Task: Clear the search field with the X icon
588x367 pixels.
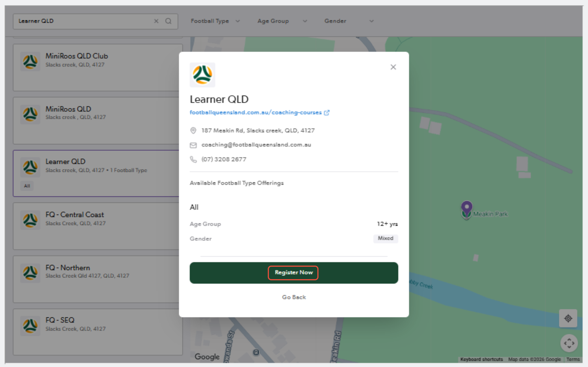Action: pyautogui.click(x=156, y=21)
